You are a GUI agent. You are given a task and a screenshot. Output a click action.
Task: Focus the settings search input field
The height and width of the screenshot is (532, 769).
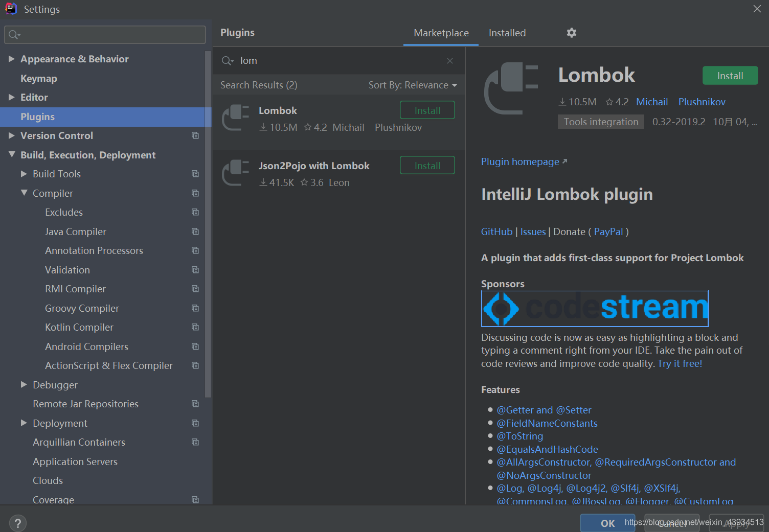click(x=105, y=35)
